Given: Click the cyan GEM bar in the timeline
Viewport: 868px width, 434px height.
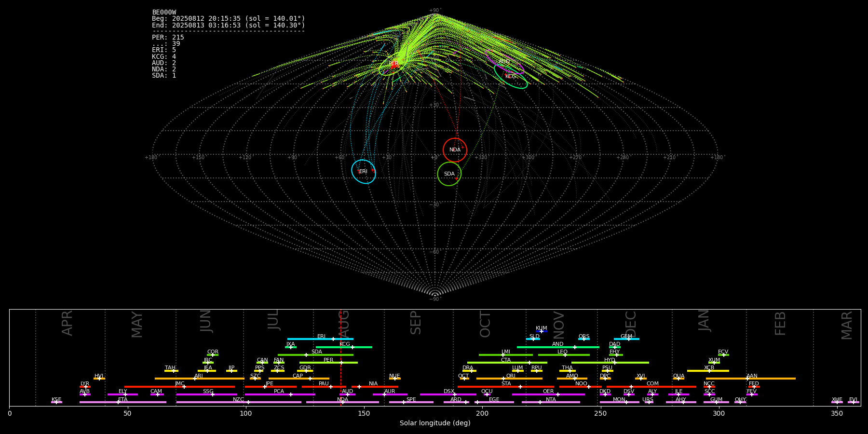Looking at the screenshot, I should coord(626,339).
